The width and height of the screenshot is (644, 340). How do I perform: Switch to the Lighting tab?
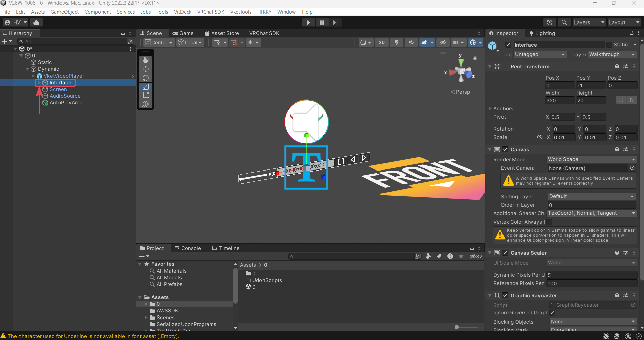click(x=542, y=33)
